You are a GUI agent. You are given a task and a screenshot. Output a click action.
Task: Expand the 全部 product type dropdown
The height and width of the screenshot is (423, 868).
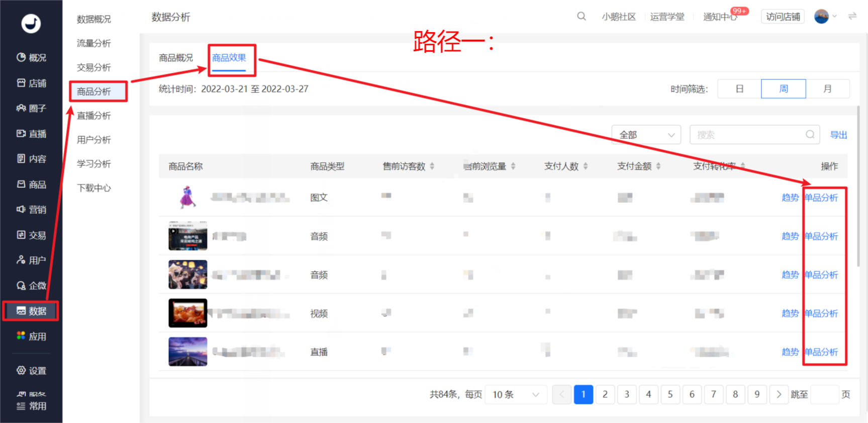pyautogui.click(x=646, y=135)
